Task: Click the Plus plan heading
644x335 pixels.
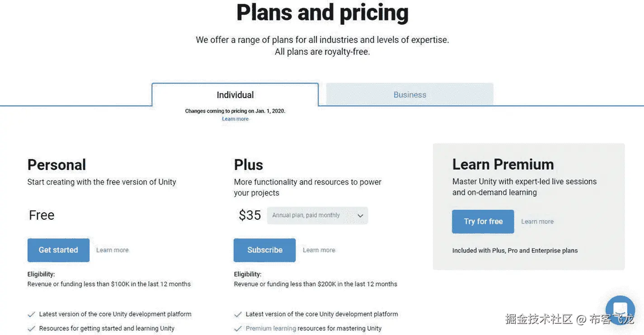Action: (x=248, y=165)
